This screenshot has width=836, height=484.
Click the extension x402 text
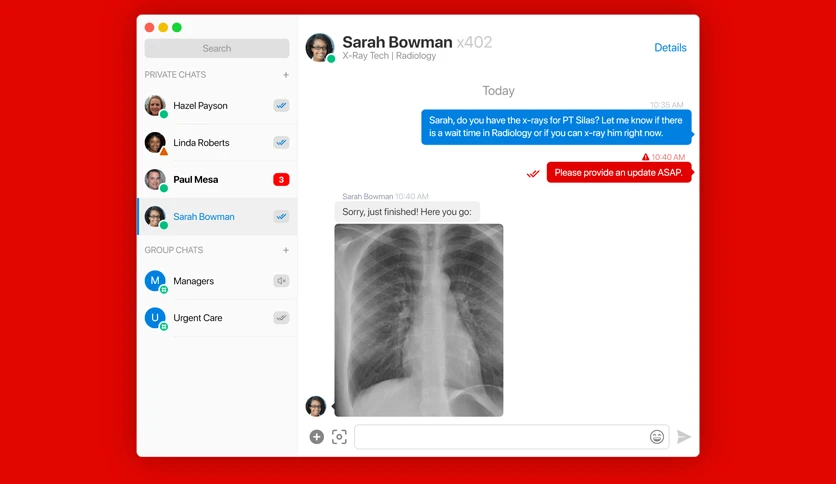tap(475, 42)
